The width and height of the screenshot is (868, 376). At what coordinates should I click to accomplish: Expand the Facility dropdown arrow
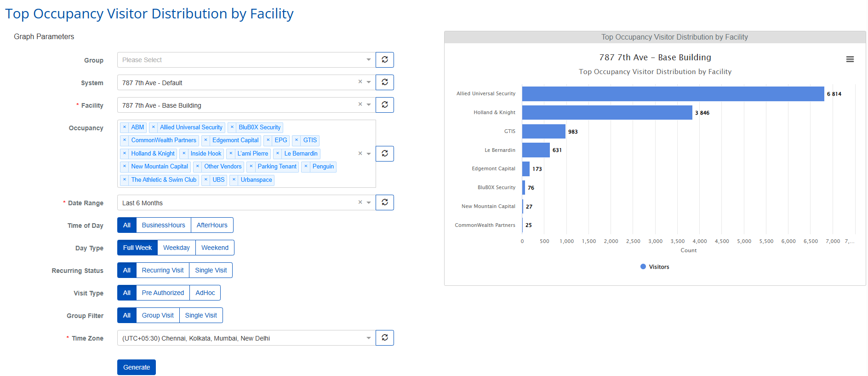(369, 105)
